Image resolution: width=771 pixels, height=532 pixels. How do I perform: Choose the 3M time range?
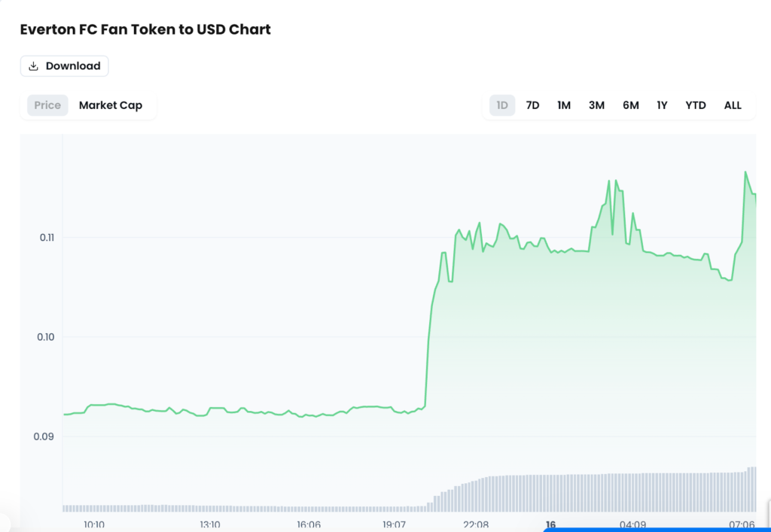[x=596, y=105]
